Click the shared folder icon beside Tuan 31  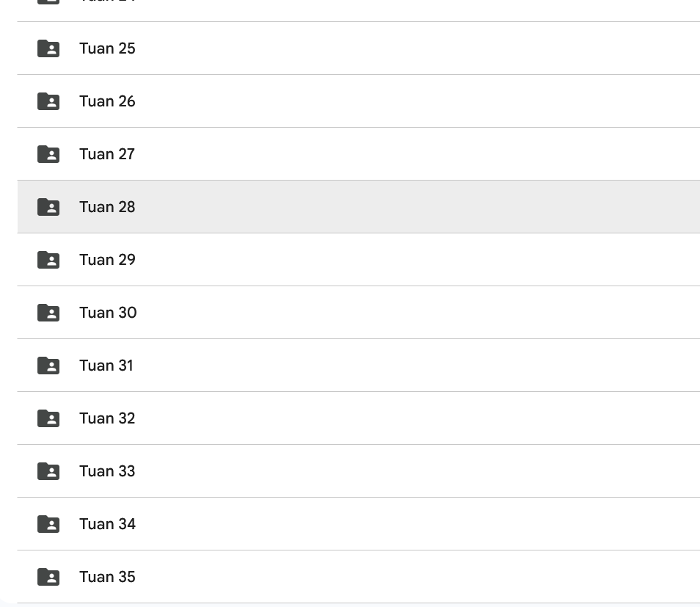click(x=48, y=366)
